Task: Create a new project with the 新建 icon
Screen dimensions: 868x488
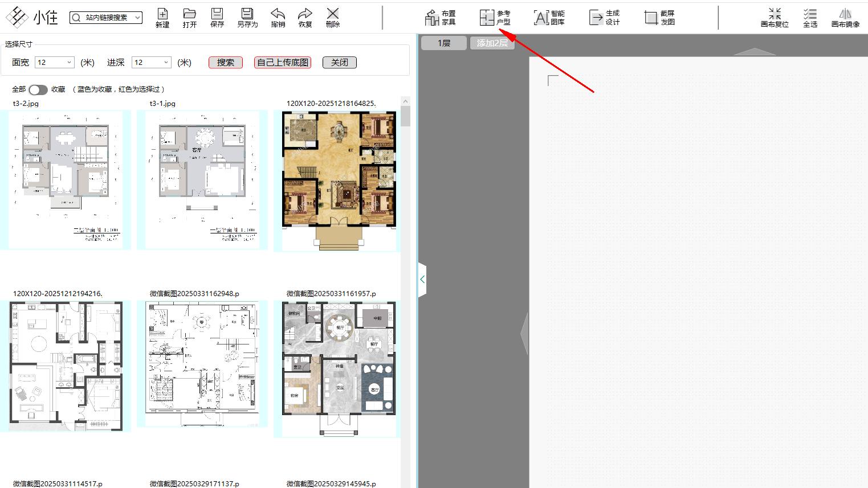Action: coord(162,17)
